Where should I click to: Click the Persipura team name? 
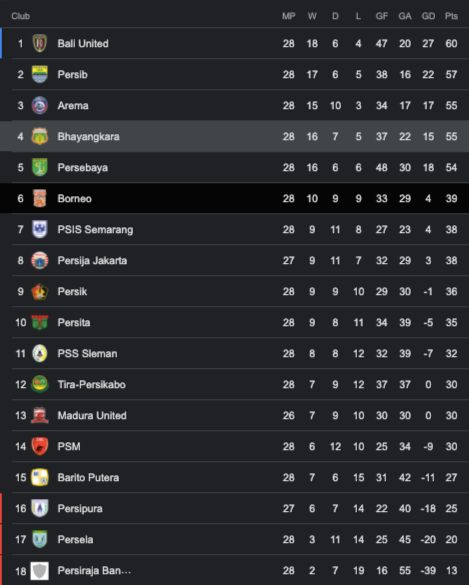pyautogui.click(x=80, y=509)
